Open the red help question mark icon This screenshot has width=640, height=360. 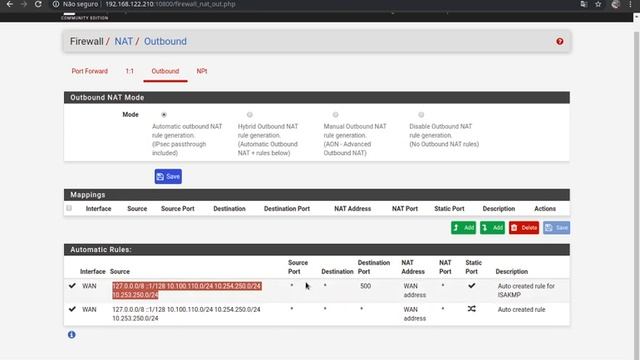pyautogui.click(x=560, y=41)
